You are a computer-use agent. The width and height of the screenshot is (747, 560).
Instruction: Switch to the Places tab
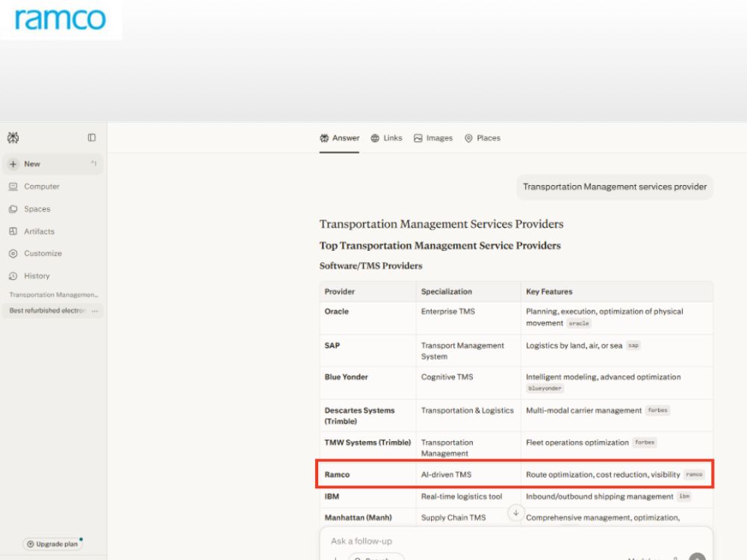click(483, 138)
